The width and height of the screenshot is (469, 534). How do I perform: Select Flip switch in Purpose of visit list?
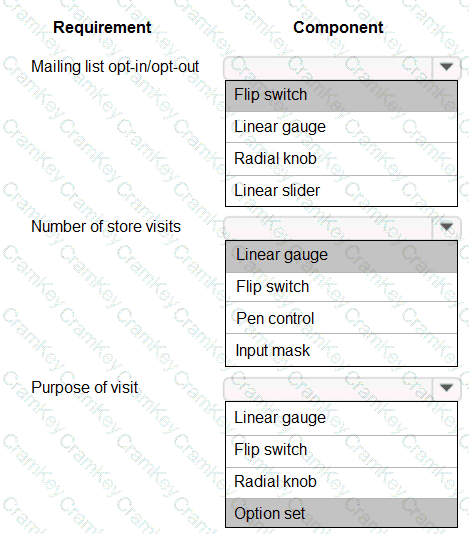[341, 451]
